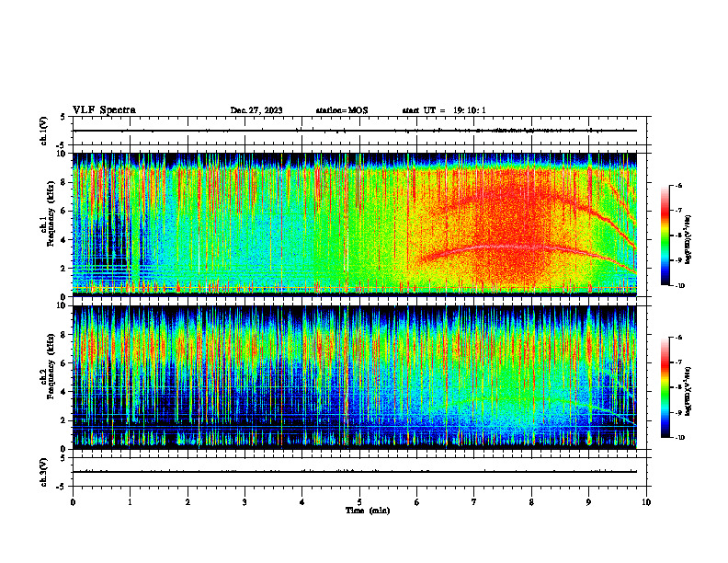Click the "6" tick on the time axis
Screen dimensions: 728x563
click(417, 502)
